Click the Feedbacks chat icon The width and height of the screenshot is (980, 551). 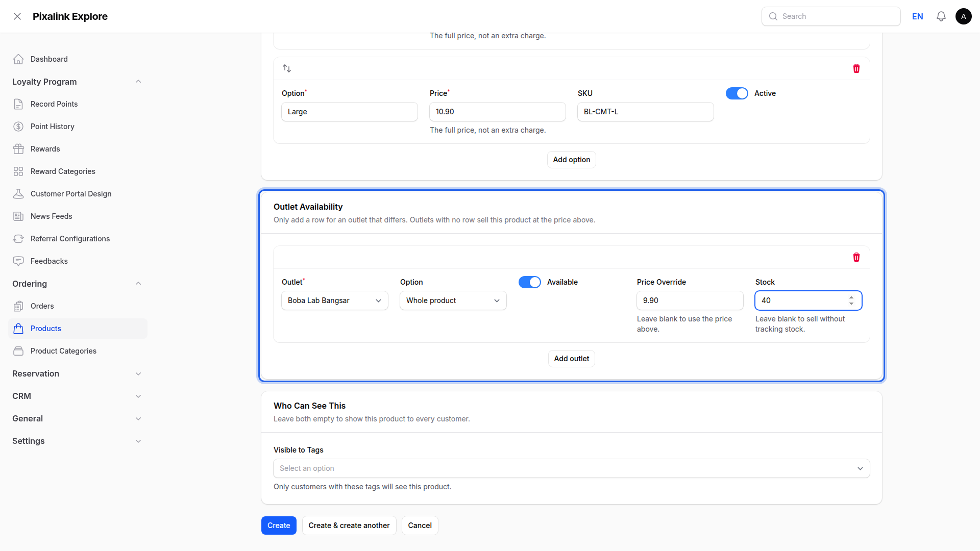[x=18, y=261]
